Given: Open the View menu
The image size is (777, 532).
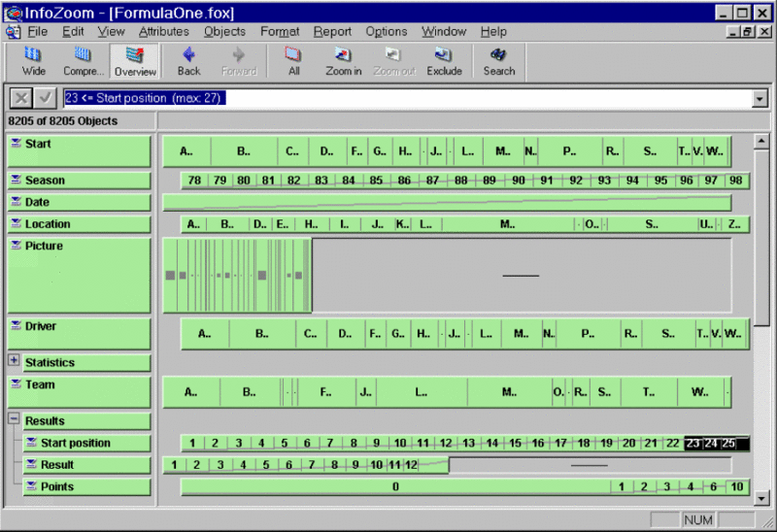Looking at the screenshot, I should (111, 32).
